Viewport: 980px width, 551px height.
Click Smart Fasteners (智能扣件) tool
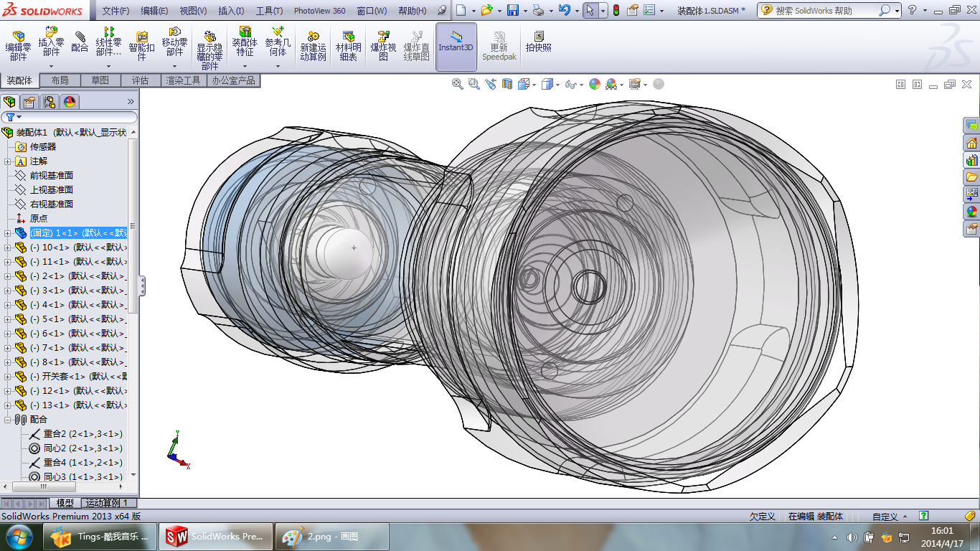tap(141, 47)
